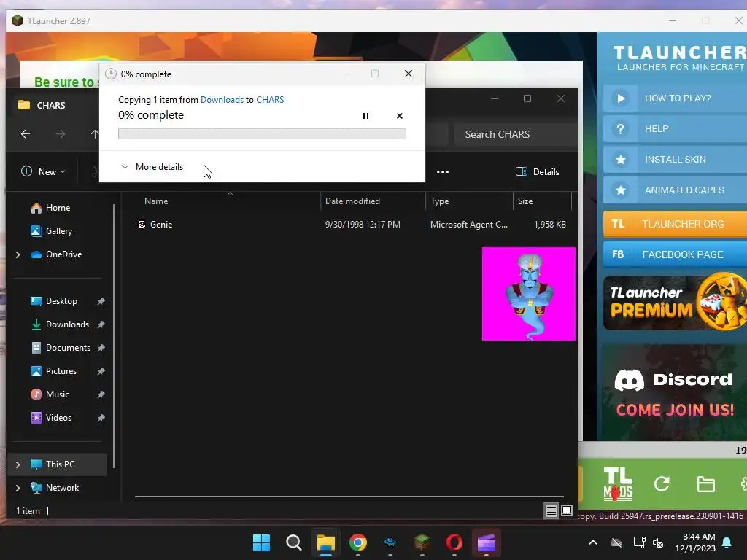Screen dimensions: 747x560
Task: Click the Genie character preview thumbnail
Action: coord(528,294)
